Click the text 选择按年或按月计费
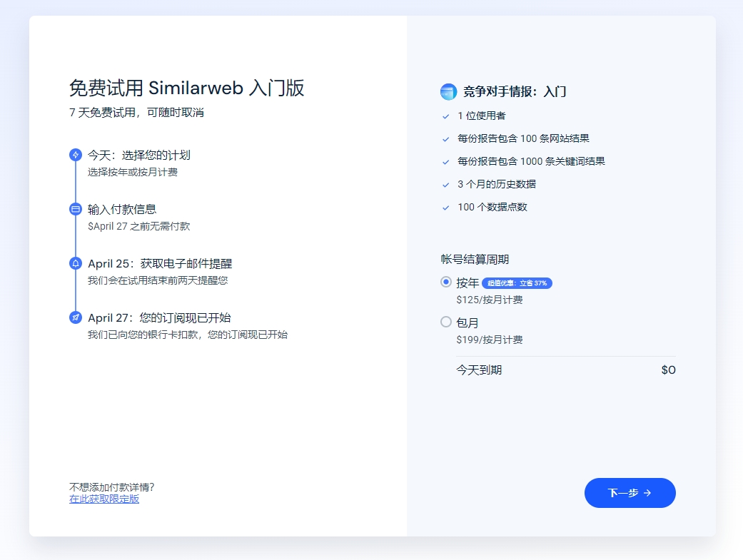Viewport: 743px width, 560px height. (x=133, y=172)
